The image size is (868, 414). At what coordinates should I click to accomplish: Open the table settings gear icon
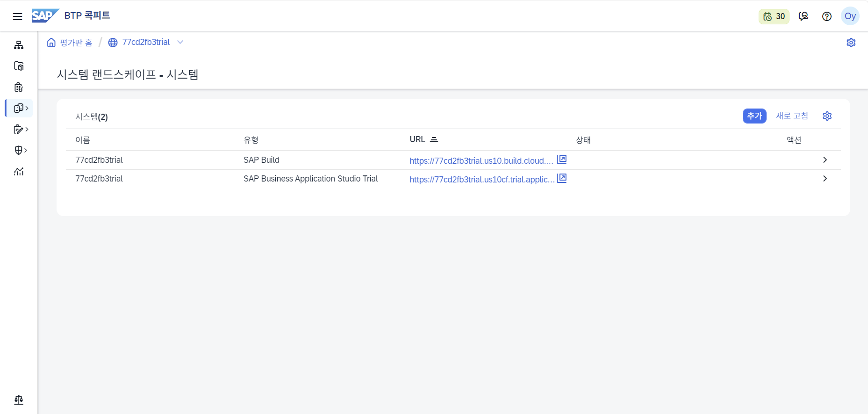pyautogui.click(x=827, y=116)
